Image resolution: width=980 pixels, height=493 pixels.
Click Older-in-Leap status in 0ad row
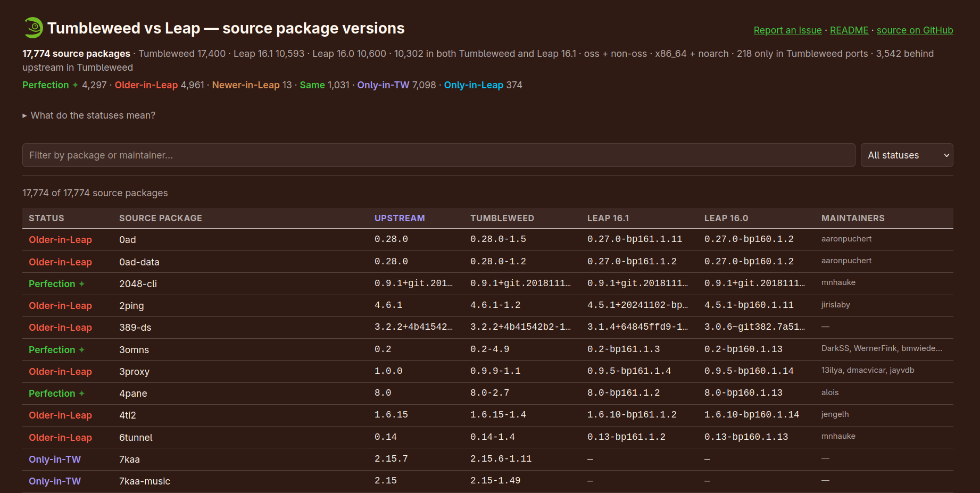click(60, 240)
